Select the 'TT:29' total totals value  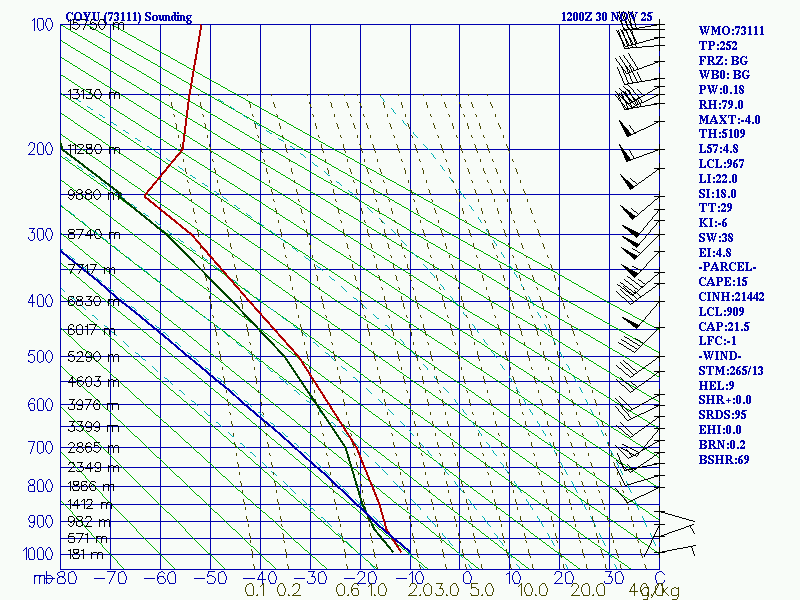tap(715, 208)
